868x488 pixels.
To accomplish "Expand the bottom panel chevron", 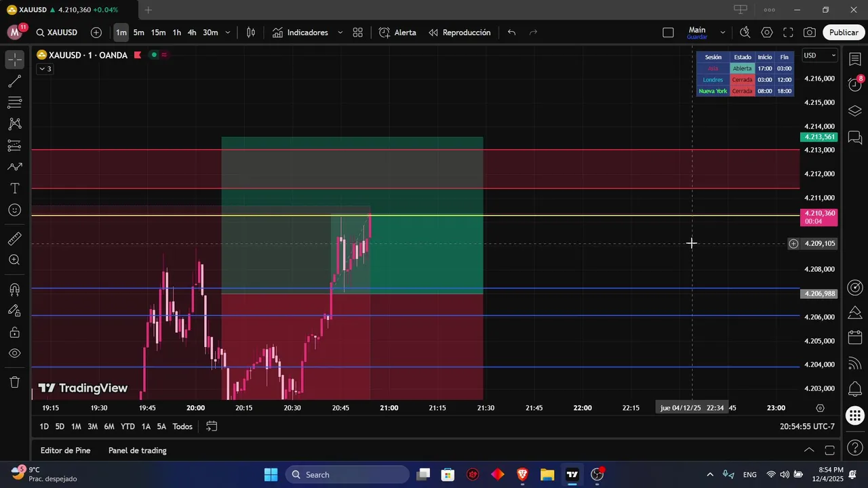I will (x=809, y=450).
